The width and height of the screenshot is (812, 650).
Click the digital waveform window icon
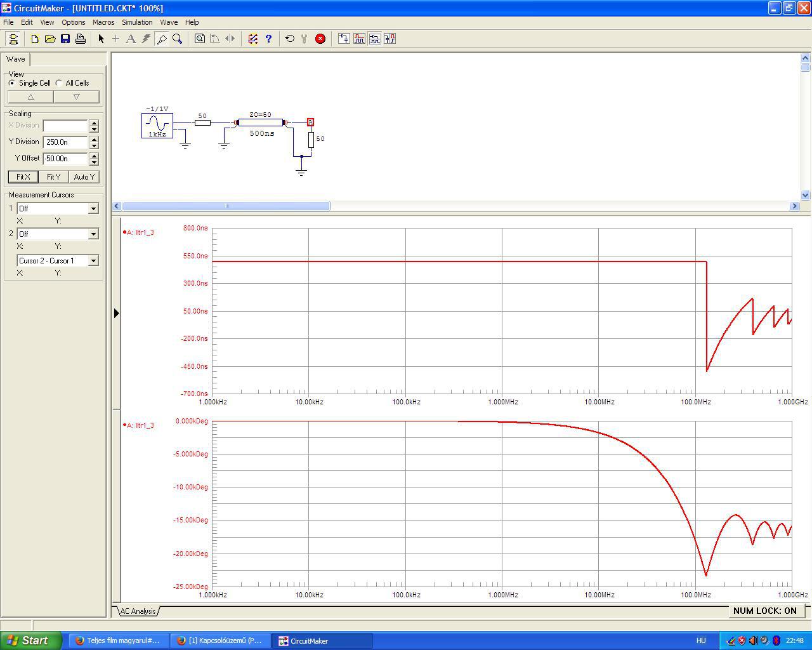point(359,39)
